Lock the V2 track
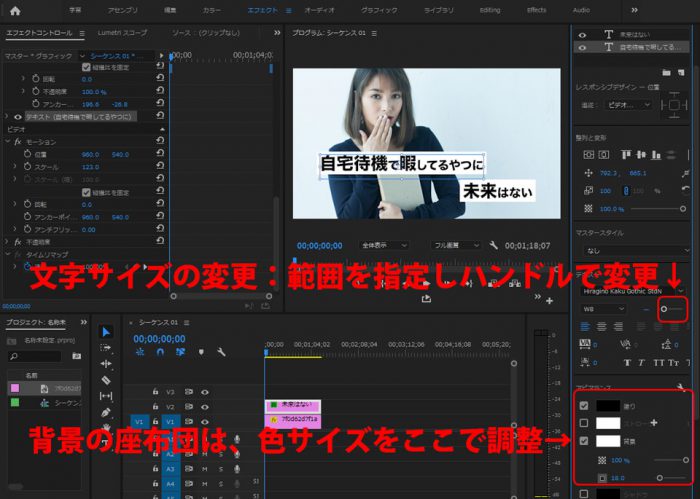Viewport: 700px width, 499px height. (x=155, y=407)
